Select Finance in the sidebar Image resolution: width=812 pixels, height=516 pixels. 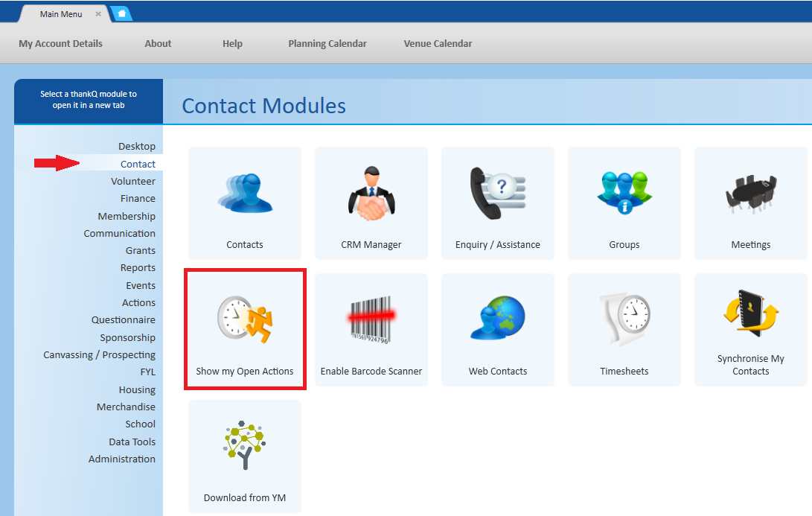tap(138, 198)
